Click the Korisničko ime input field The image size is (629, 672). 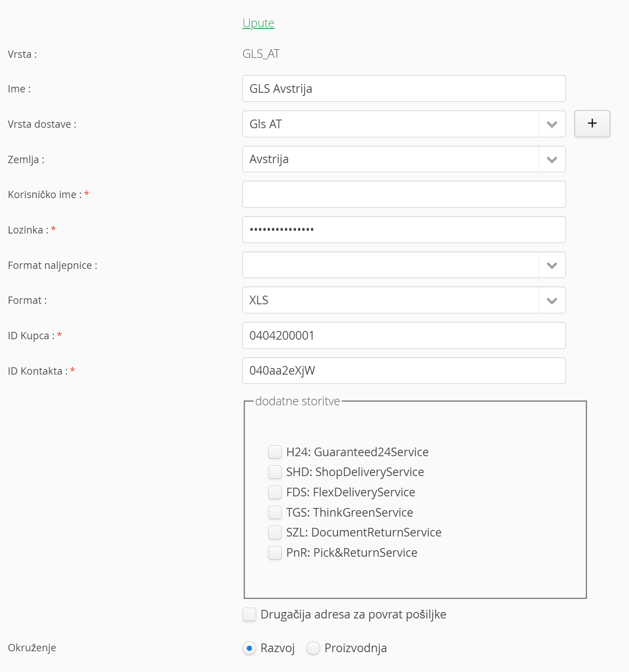coord(404,194)
